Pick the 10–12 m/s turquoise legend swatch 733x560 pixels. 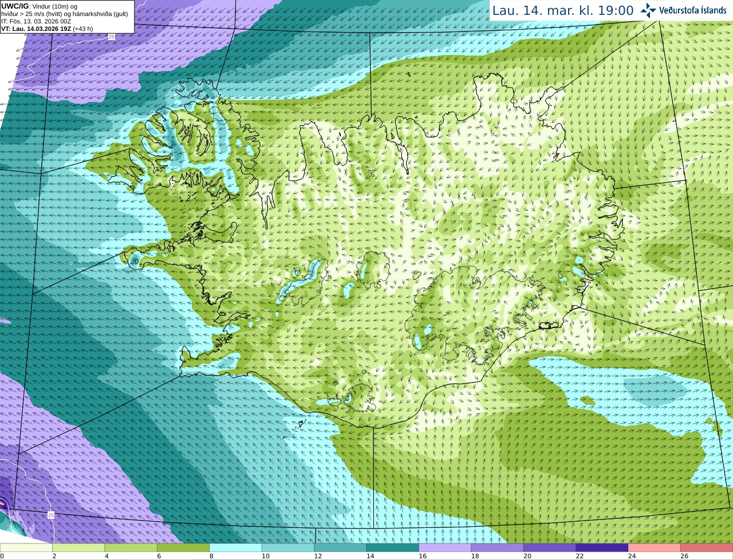[x=288, y=547]
